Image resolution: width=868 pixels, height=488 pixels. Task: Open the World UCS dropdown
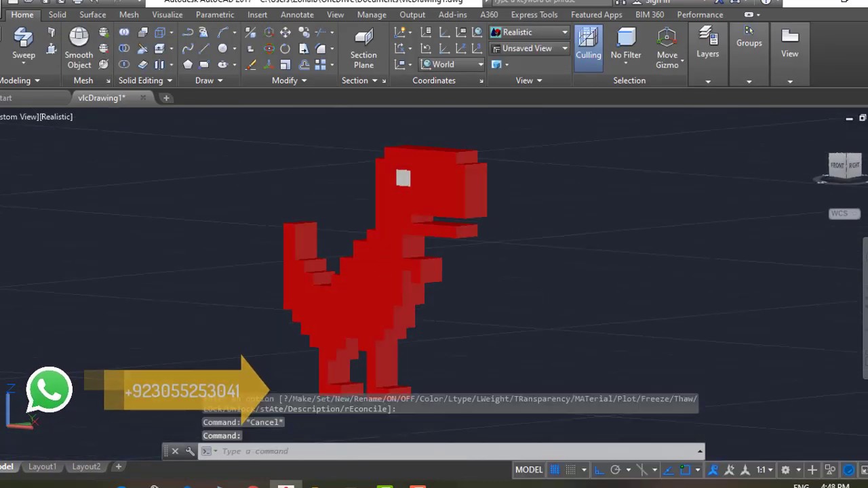click(452, 64)
